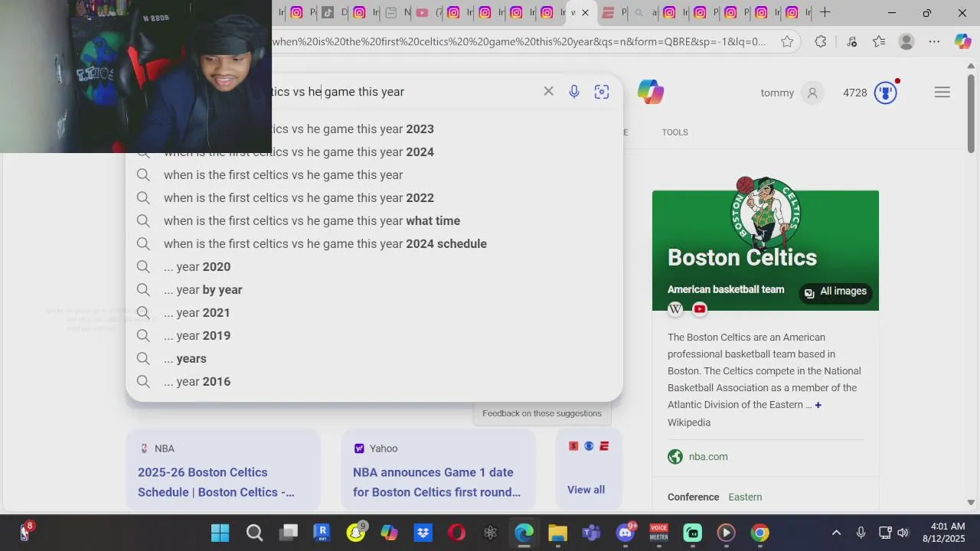Open All images on Celtics card
The width and height of the screenshot is (980, 551).
pyautogui.click(x=835, y=292)
